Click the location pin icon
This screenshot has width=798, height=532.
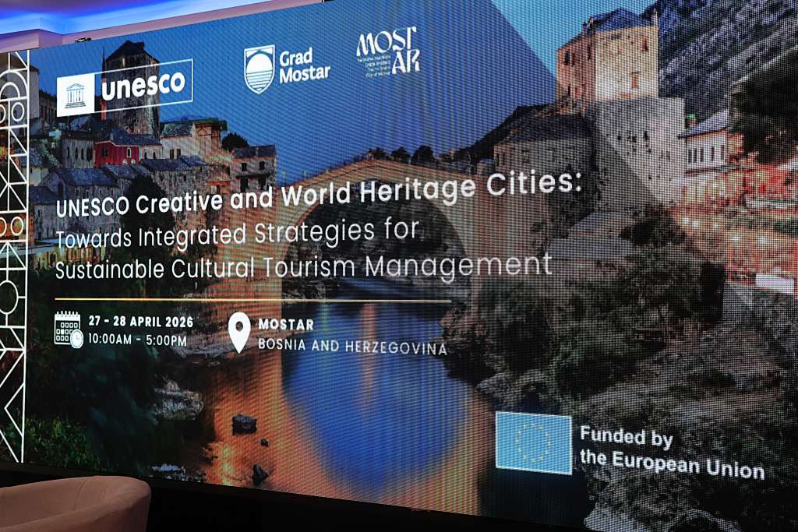(240, 332)
